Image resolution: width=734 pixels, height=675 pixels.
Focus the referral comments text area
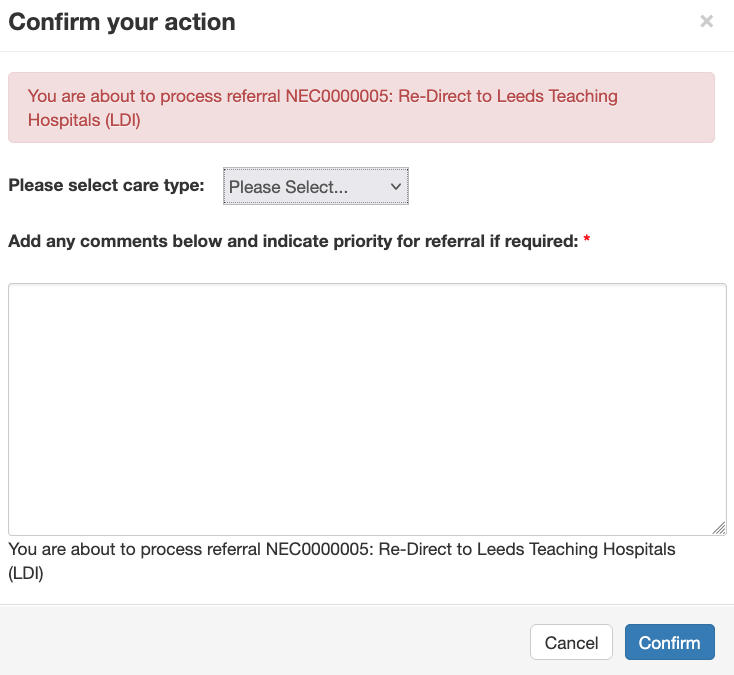coord(367,408)
